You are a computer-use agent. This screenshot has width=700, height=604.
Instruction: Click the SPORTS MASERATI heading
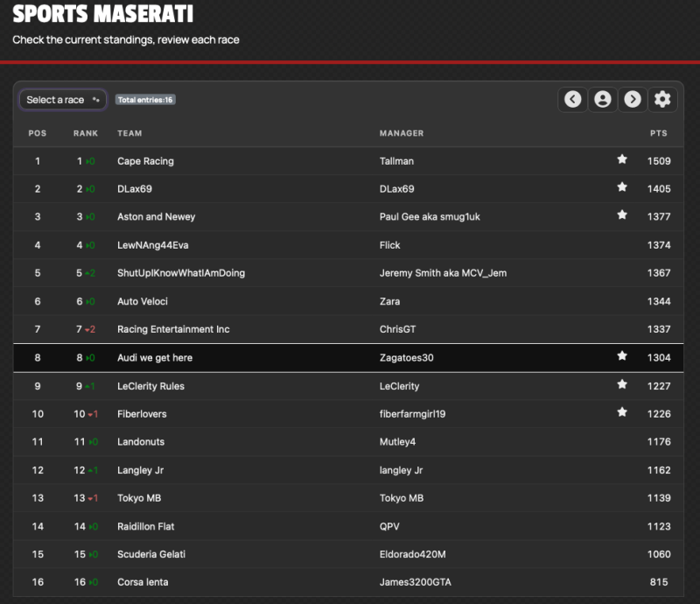[102, 13]
